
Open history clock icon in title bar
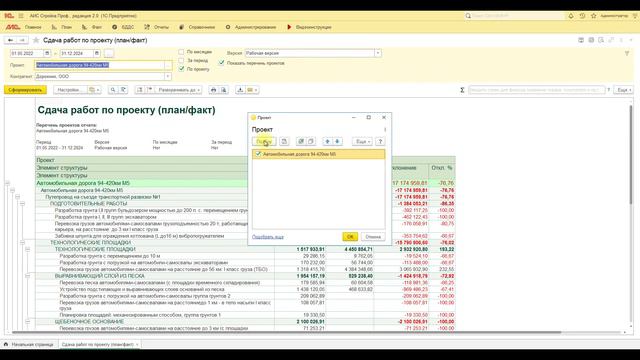[x=582, y=16]
